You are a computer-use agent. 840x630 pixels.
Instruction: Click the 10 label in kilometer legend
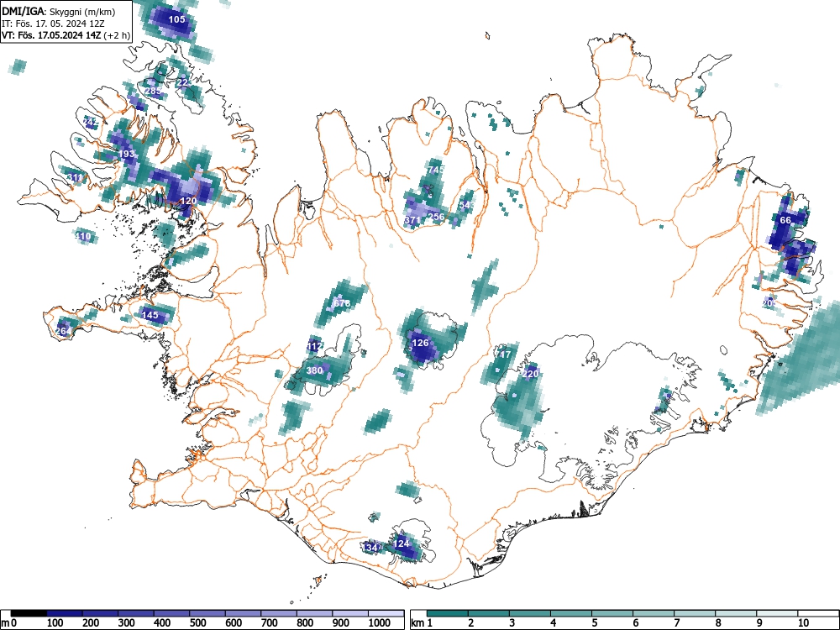(x=803, y=623)
